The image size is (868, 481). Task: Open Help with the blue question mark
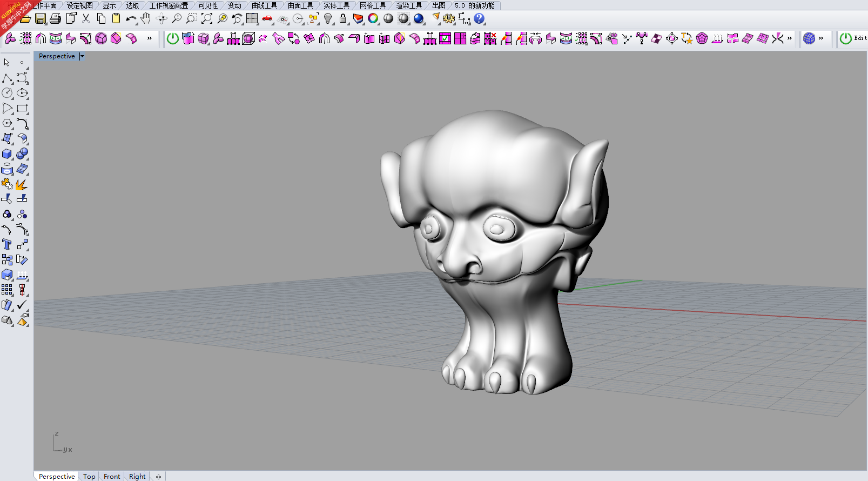point(479,19)
